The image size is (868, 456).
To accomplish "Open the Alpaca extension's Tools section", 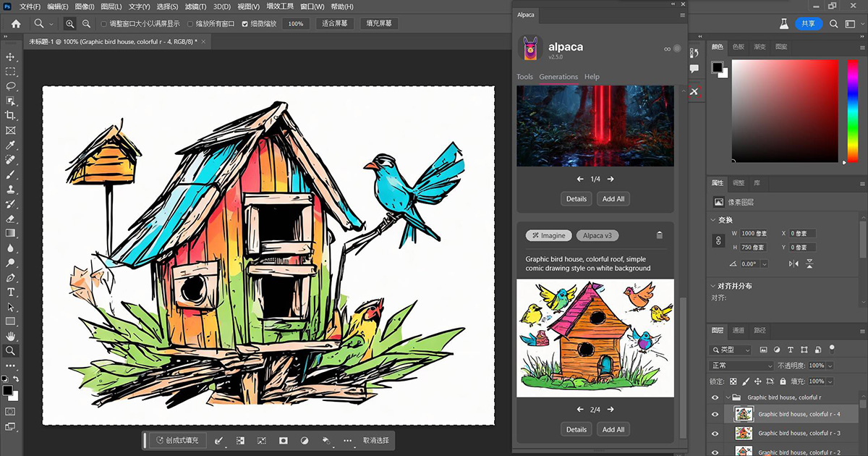I will click(524, 77).
